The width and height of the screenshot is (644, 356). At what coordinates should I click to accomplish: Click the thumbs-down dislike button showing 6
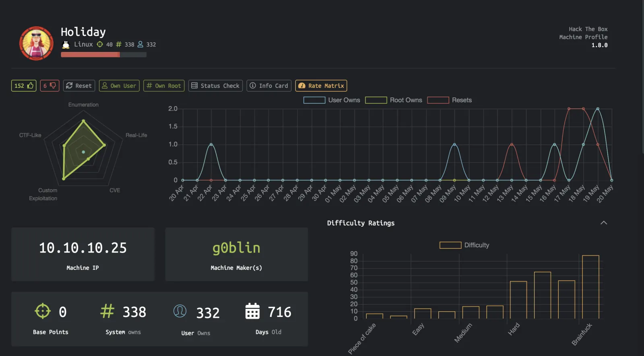[50, 86]
